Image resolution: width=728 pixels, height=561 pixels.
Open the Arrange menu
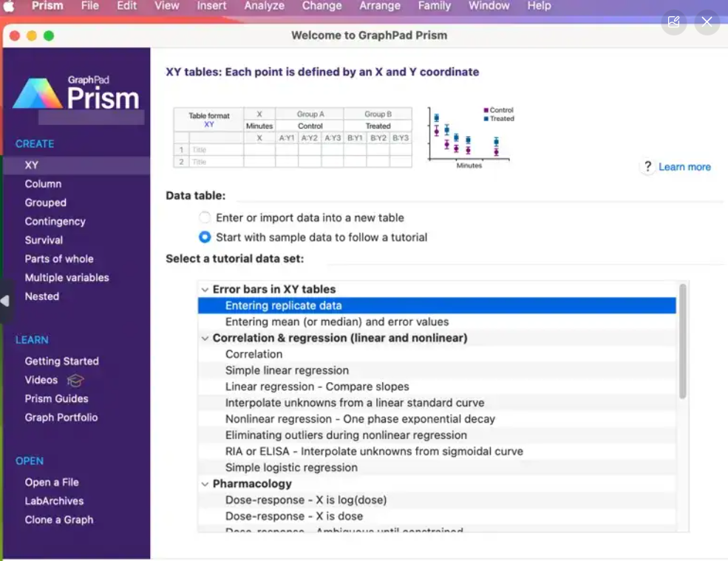click(379, 6)
